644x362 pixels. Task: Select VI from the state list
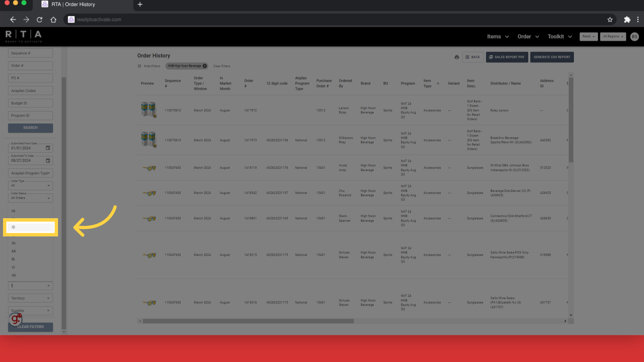(31, 267)
